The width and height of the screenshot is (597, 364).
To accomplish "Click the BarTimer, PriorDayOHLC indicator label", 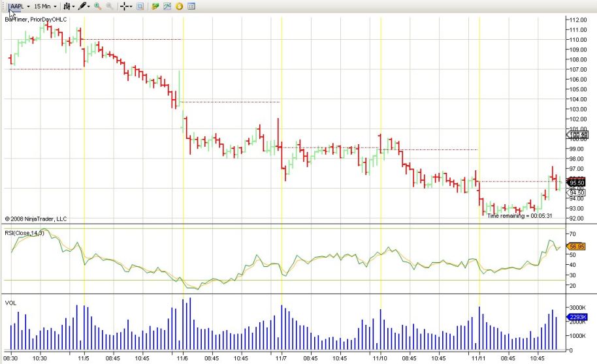I will 36,20.
